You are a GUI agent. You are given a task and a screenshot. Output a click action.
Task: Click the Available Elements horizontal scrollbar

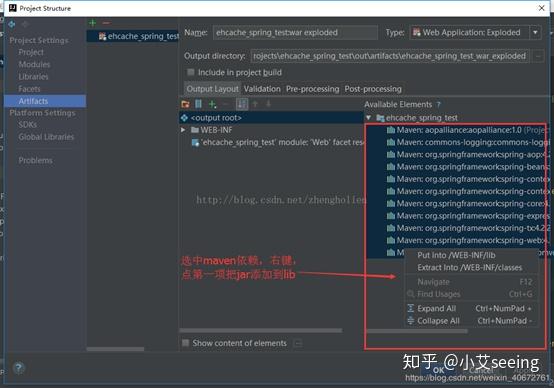point(417,331)
